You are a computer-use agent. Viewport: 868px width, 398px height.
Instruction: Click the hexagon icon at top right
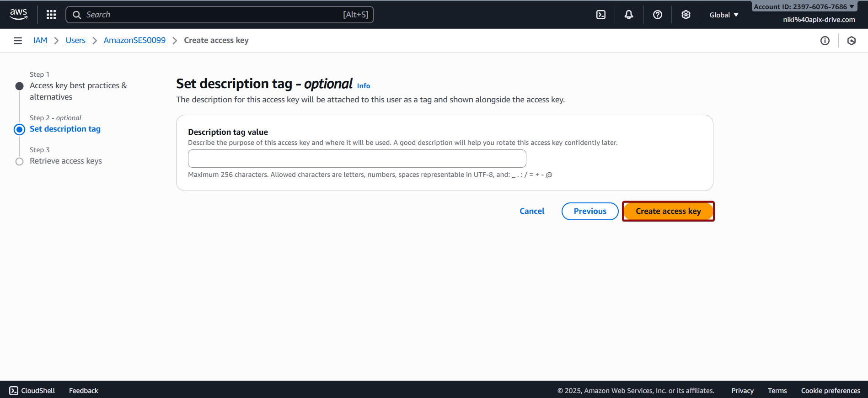point(851,41)
